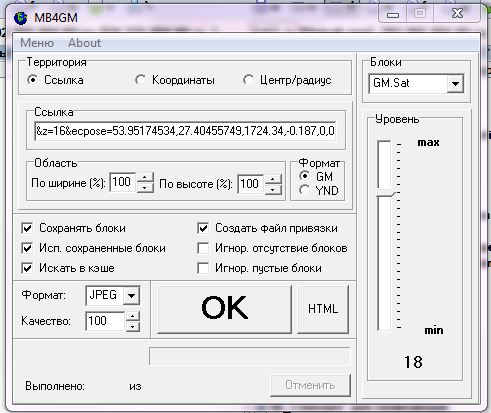Viewport: 491px width, 413px height.
Task: Decrease По высоте percentage with down arrow
Action: (273, 190)
